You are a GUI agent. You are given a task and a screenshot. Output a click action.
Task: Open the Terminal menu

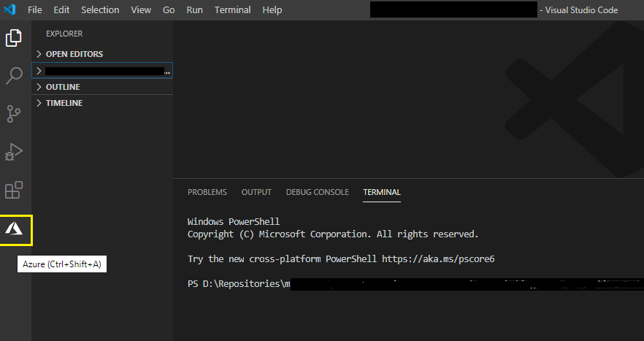click(232, 10)
